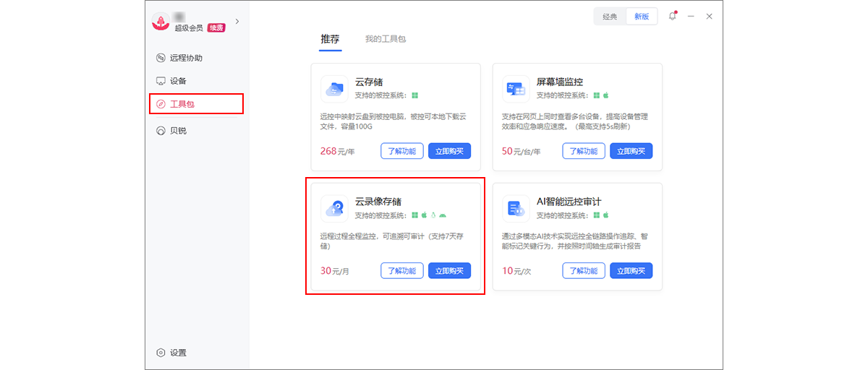868x370 pixels.
Task: Minimize the application window
Action: point(692,16)
